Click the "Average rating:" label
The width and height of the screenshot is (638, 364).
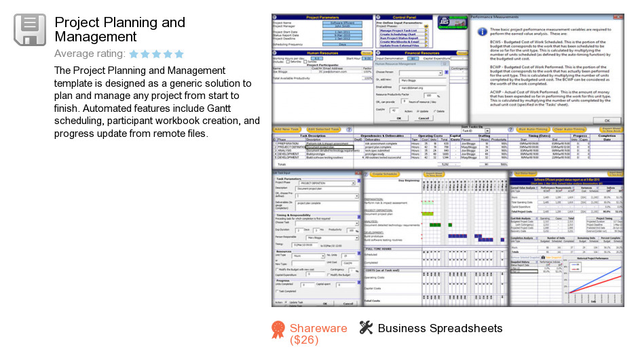point(90,54)
